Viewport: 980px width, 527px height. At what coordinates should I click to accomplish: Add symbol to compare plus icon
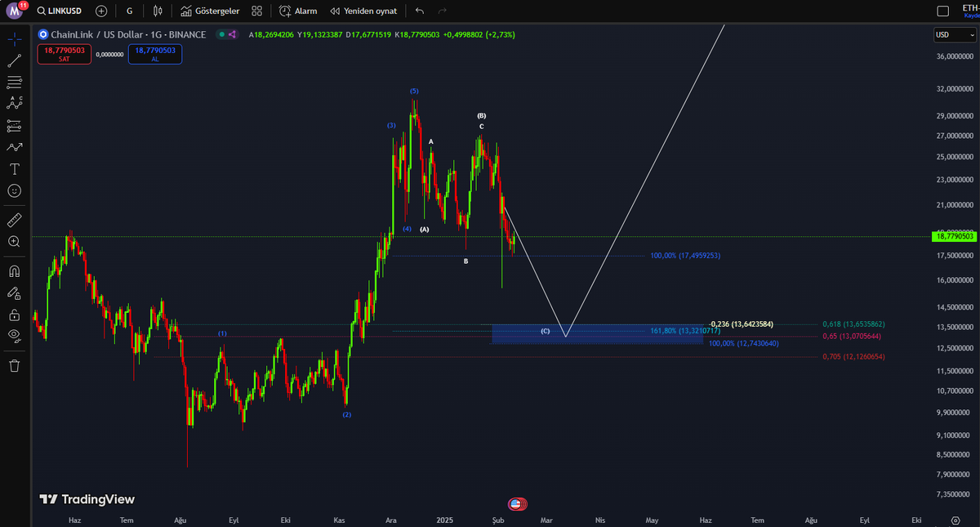click(101, 11)
